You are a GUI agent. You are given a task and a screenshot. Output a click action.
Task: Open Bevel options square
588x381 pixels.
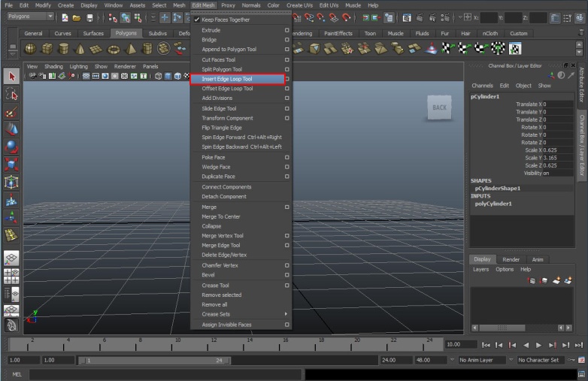(x=287, y=275)
